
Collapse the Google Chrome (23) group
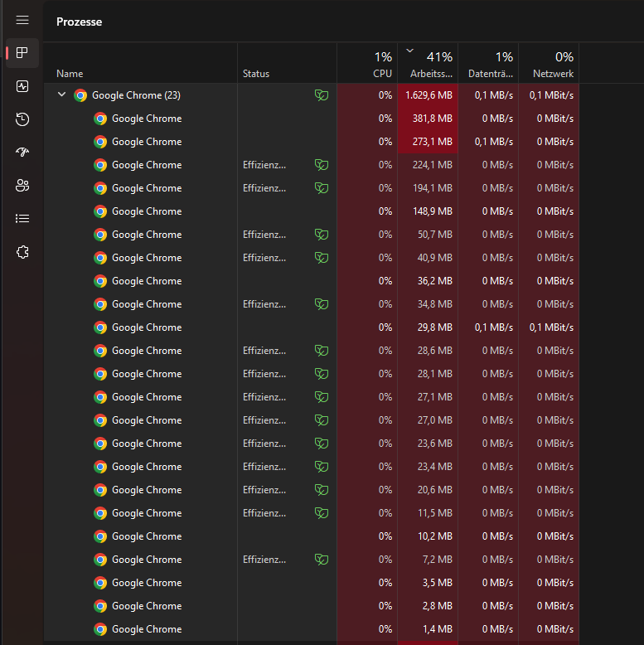[x=61, y=95]
